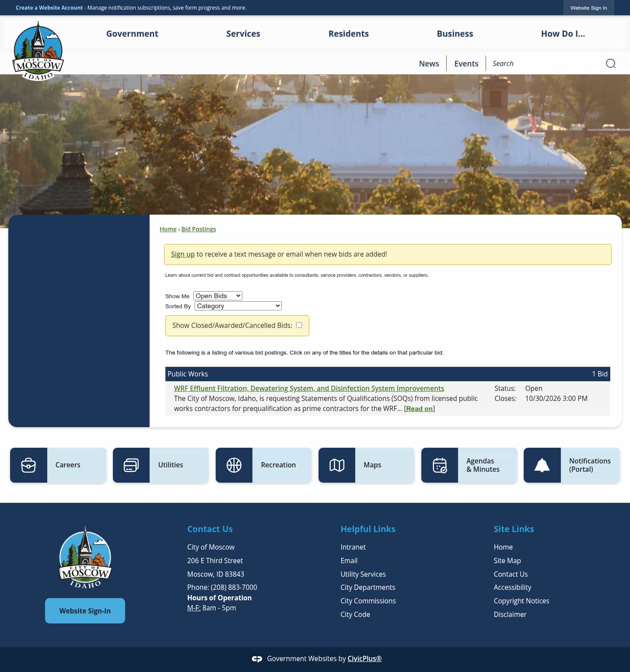The height and width of the screenshot is (672, 630).
Task: Click the Recreation basketball icon
Action: coord(234,465)
